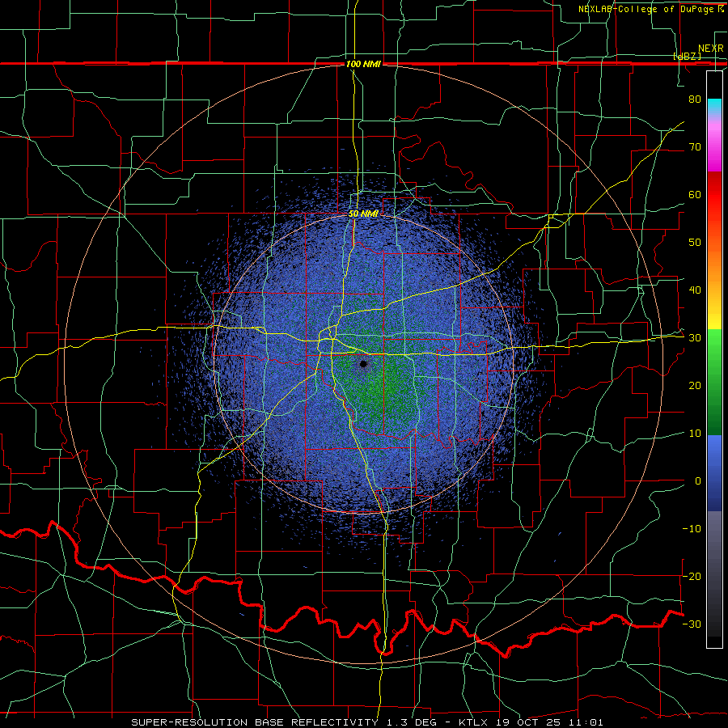Click the "NEXR" label near the top right
This screenshot has height=728, width=728.
(x=710, y=49)
